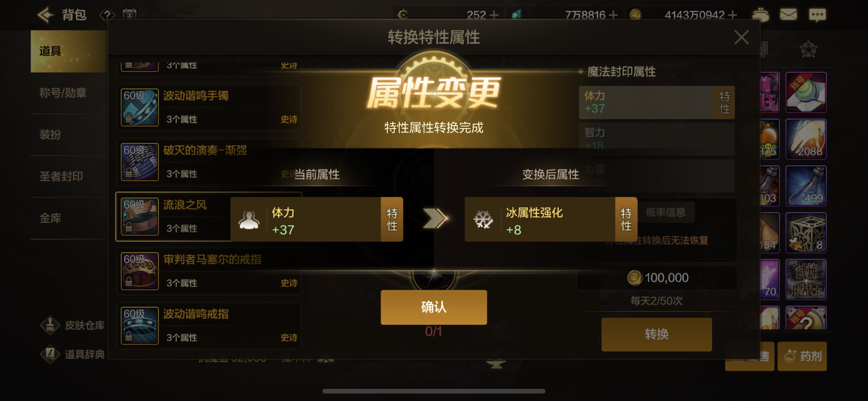Open the mail envelope icon

tap(788, 15)
